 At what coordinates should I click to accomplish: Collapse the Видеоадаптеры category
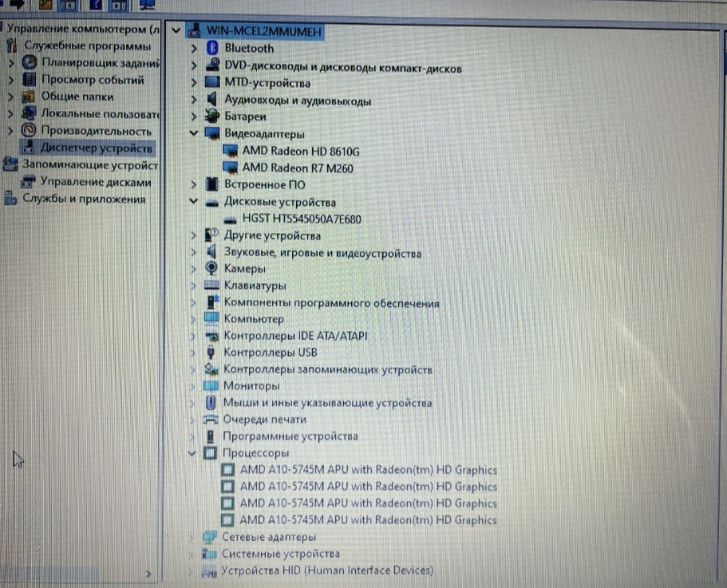pos(192,134)
